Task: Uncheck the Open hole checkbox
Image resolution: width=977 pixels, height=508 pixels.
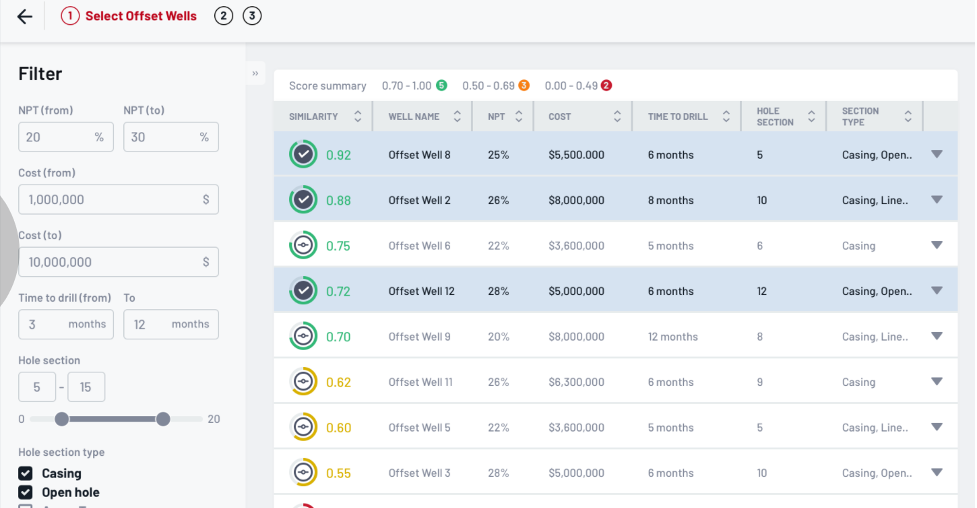Action: pyautogui.click(x=26, y=492)
